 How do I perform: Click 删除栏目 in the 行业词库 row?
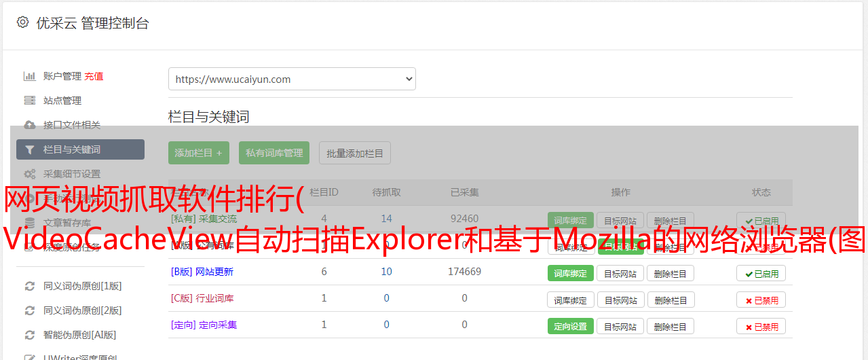[671, 300]
